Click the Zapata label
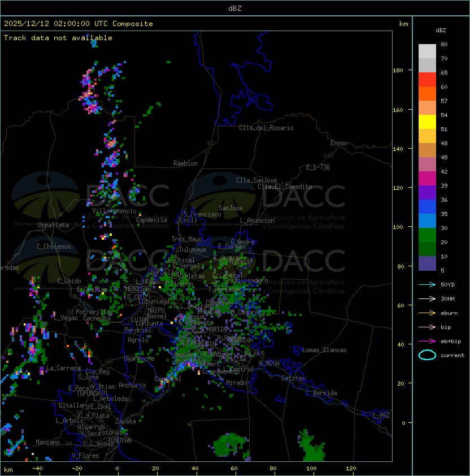 pyautogui.click(x=125, y=421)
